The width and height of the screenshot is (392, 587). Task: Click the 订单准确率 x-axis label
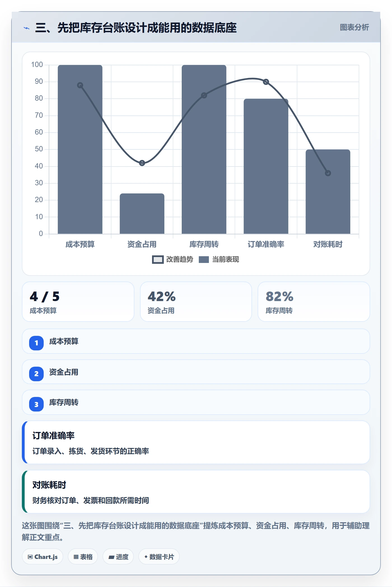[x=266, y=244]
